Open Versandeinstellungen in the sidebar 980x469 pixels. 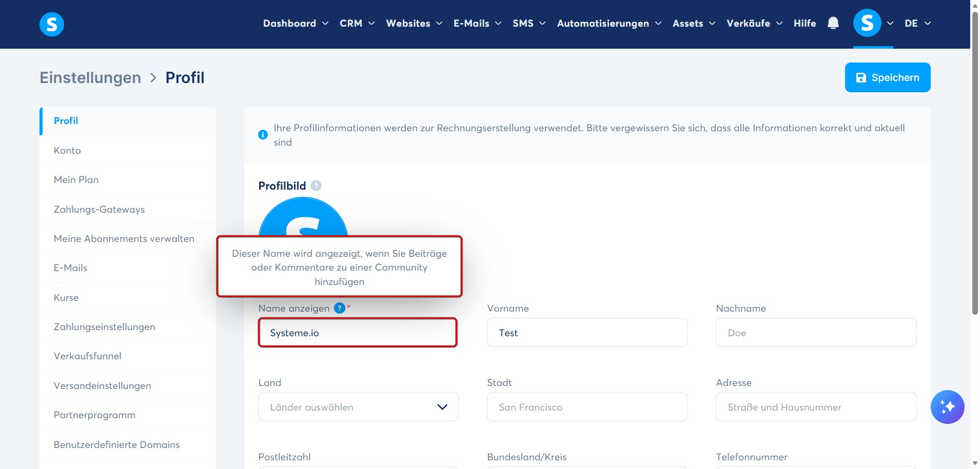pyautogui.click(x=128, y=385)
